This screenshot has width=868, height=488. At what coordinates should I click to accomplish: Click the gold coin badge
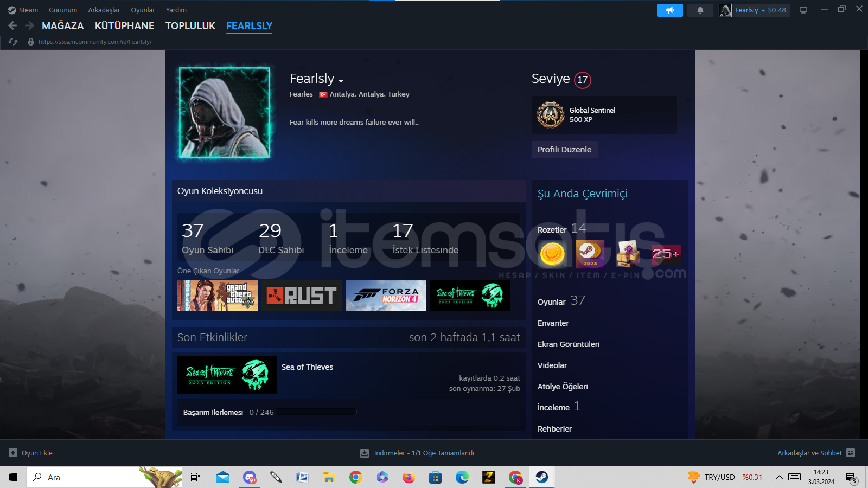point(552,254)
